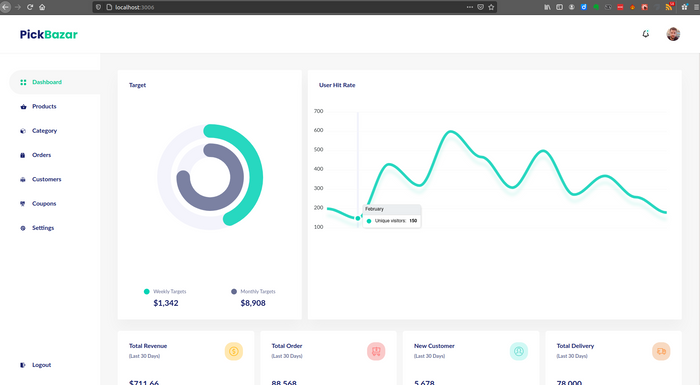Click the Orders bag icon
This screenshot has width=700, height=385.
[23, 155]
